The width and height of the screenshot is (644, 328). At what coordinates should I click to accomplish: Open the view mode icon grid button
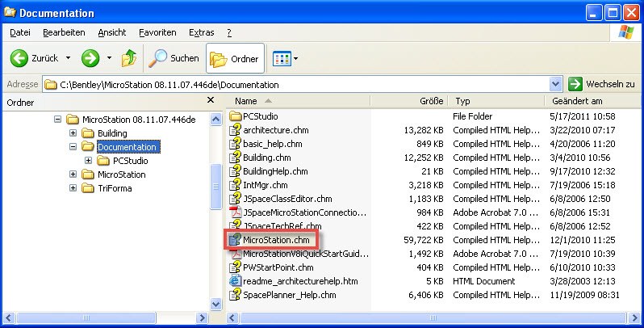282,59
